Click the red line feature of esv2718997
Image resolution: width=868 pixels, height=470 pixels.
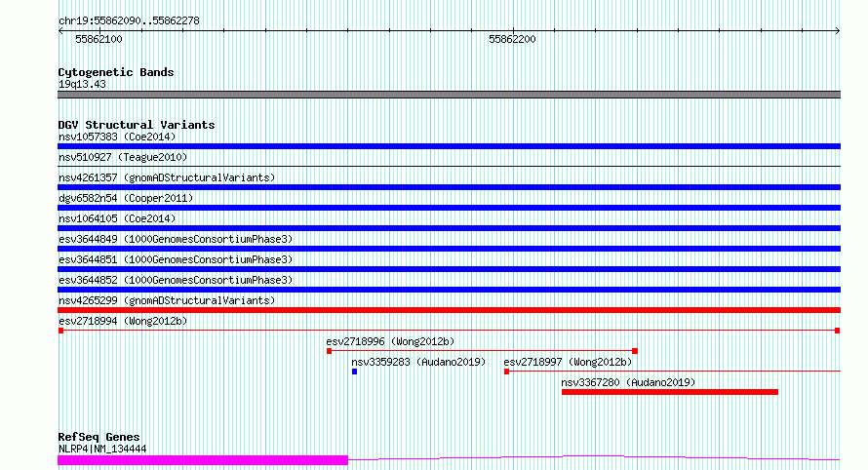click(672, 372)
